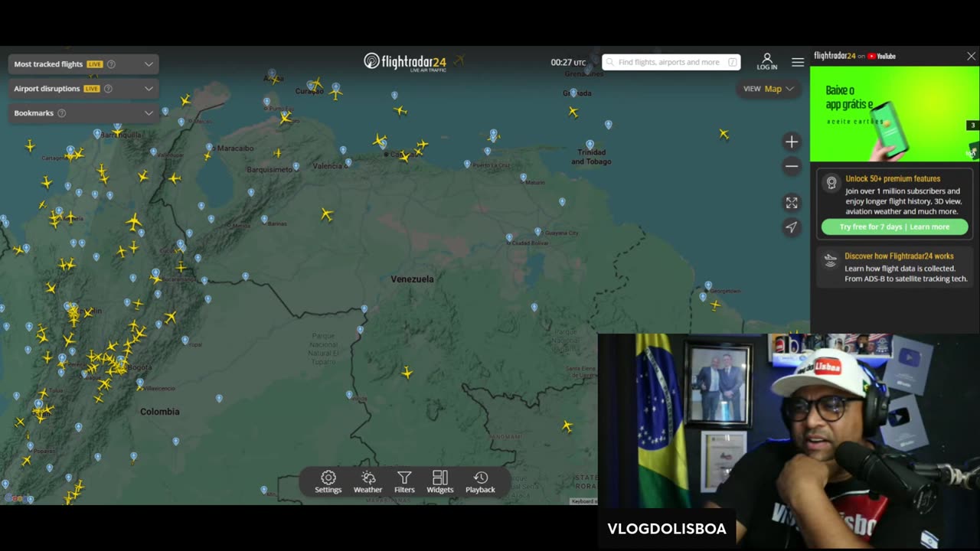The image size is (980, 551).
Task: Click the Valencia city label
Action: 328,166
